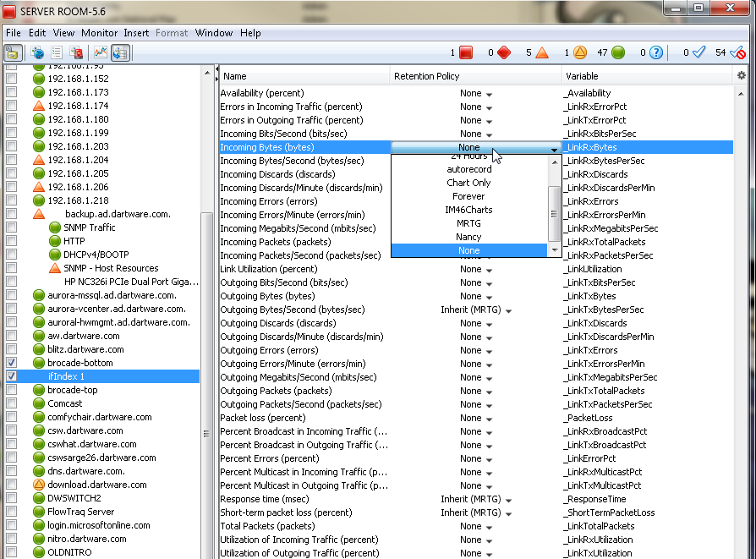This screenshot has height=559, width=756.
Task: Click the orange triangle alarm status icon
Action: click(x=542, y=52)
